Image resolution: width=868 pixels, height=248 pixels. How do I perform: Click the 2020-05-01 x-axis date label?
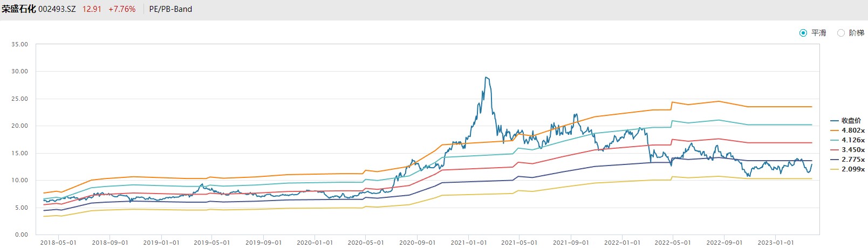coord(366,243)
